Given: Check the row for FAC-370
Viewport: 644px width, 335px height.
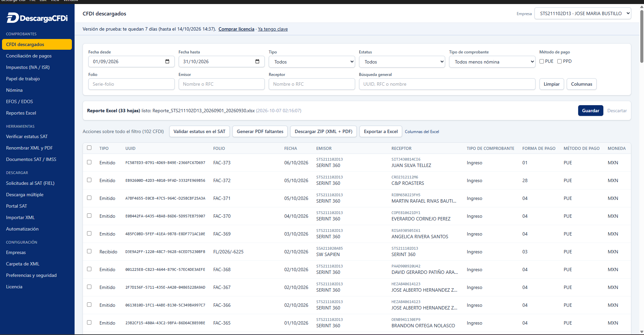Looking at the screenshot, I should 89,216.
